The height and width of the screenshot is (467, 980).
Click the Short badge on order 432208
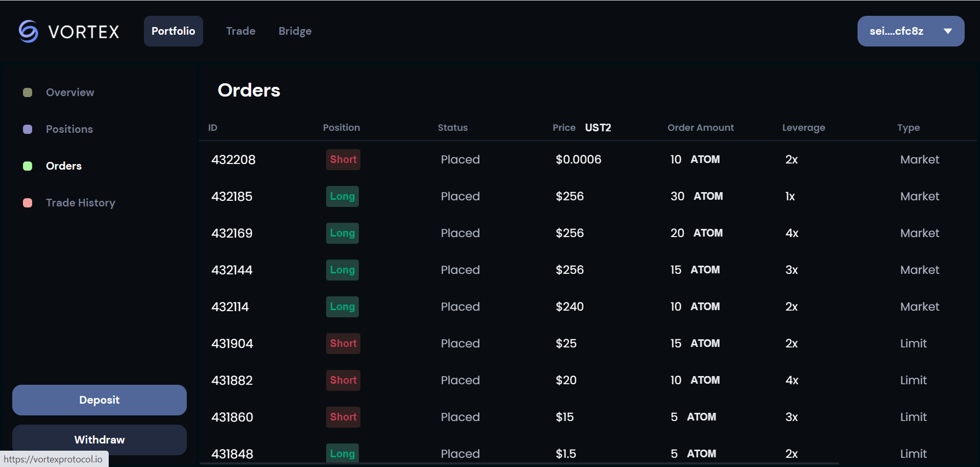click(343, 159)
